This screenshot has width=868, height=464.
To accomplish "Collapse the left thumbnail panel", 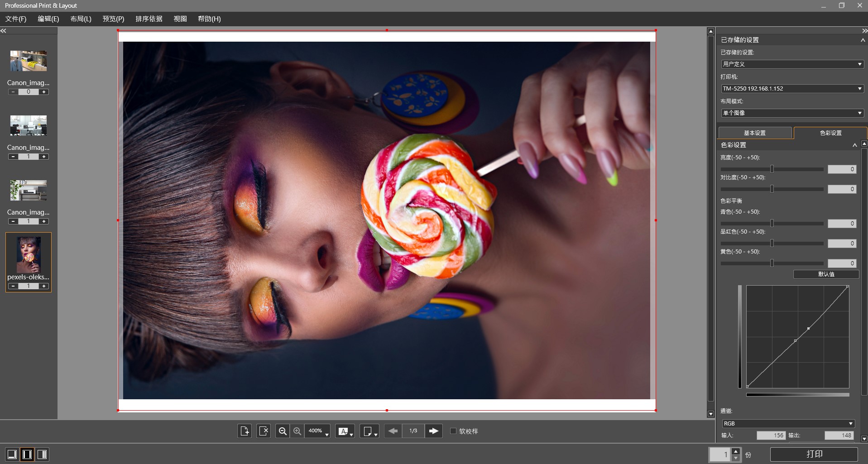I will tap(3, 31).
